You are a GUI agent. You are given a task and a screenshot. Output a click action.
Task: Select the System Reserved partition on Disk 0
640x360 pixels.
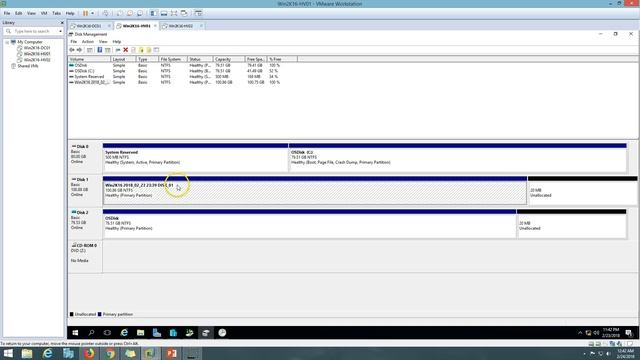pyautogui.click(x=196, y=158)
